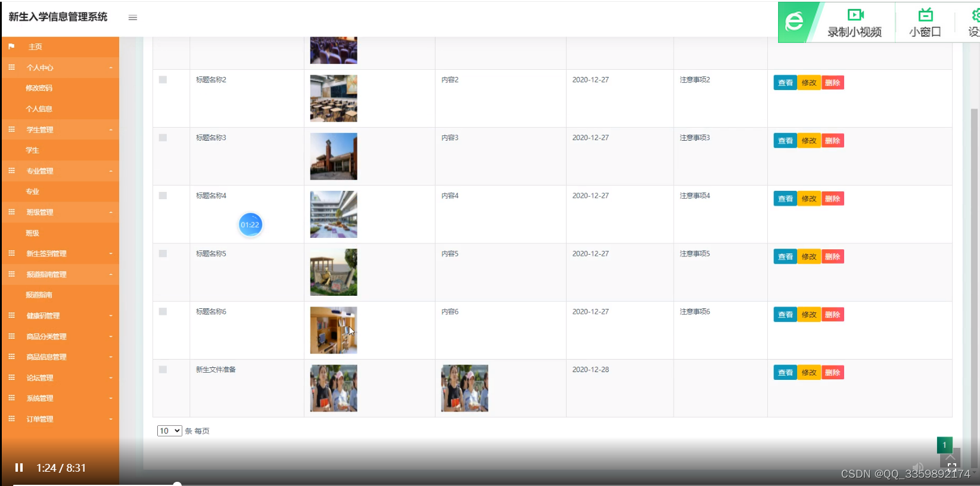Select checkbox for row 标题名称4

(163, 196)
